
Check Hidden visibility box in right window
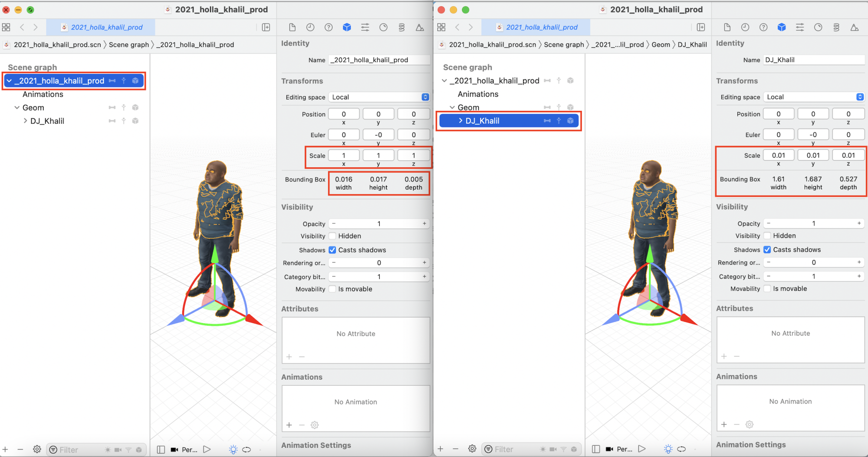click(767, 235)
